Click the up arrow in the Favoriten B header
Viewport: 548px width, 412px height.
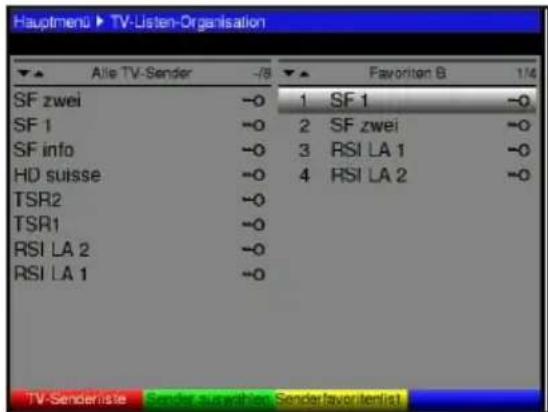(x=305, y=74)
